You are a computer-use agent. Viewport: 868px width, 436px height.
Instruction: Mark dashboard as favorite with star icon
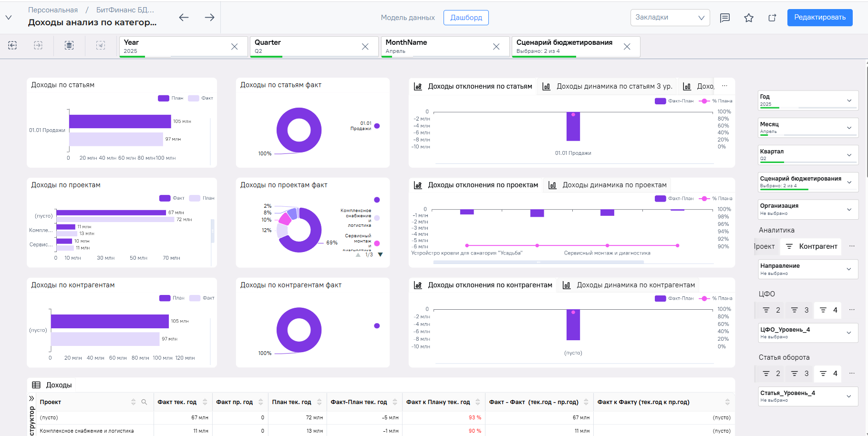tap(749, 18)
